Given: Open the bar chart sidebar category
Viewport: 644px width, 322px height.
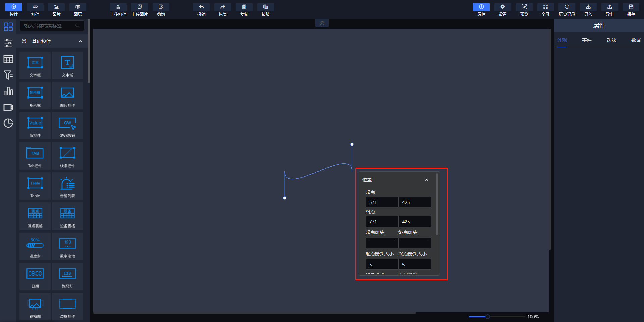Looking at the screenshot, I should (8, 91).
